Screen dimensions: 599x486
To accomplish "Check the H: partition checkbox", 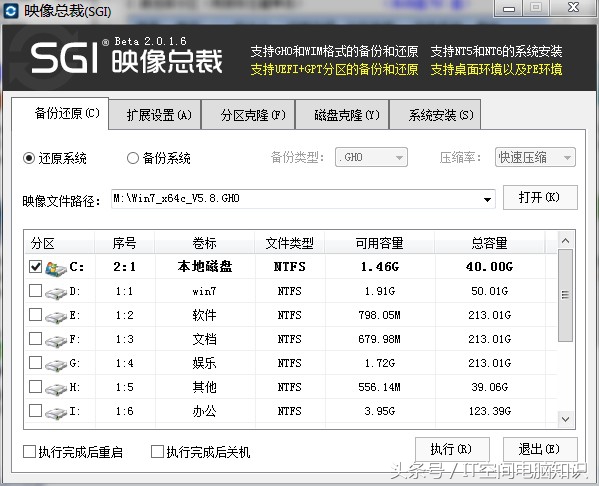I will 36,387.
